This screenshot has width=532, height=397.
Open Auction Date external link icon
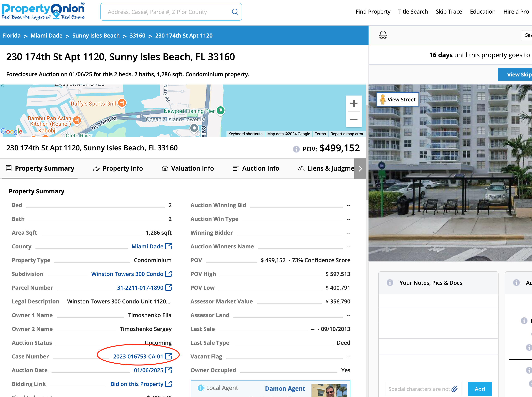(168, 370)
